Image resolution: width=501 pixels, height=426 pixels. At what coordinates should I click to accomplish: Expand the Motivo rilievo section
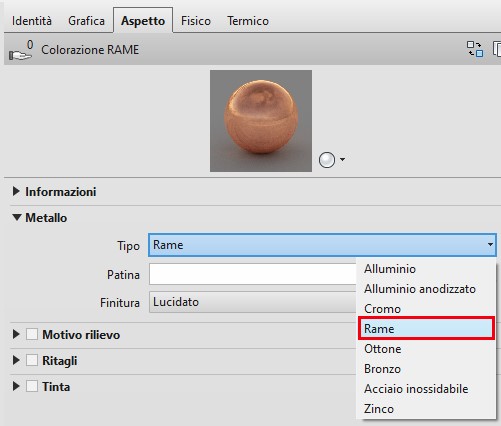coord(16,334)
